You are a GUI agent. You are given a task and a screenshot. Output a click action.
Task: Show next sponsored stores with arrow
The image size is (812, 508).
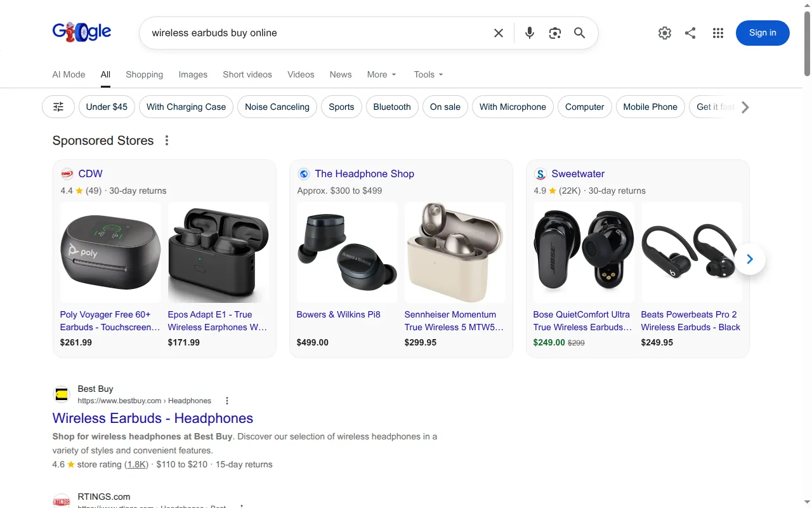point(750,259)
